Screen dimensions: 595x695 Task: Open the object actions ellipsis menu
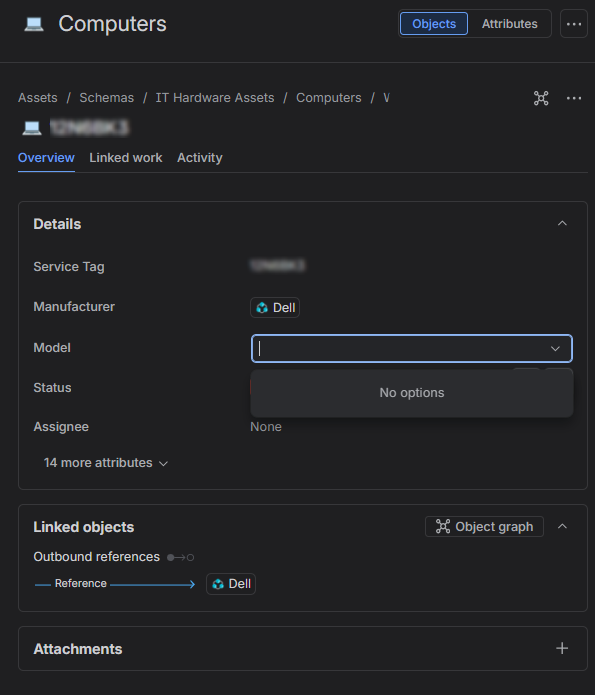coord(574,98)
